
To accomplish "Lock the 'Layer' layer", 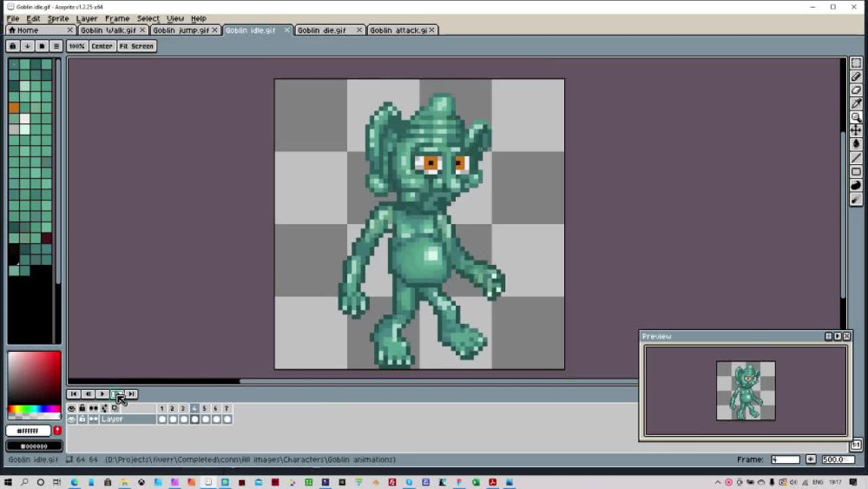I will (82, 420).
